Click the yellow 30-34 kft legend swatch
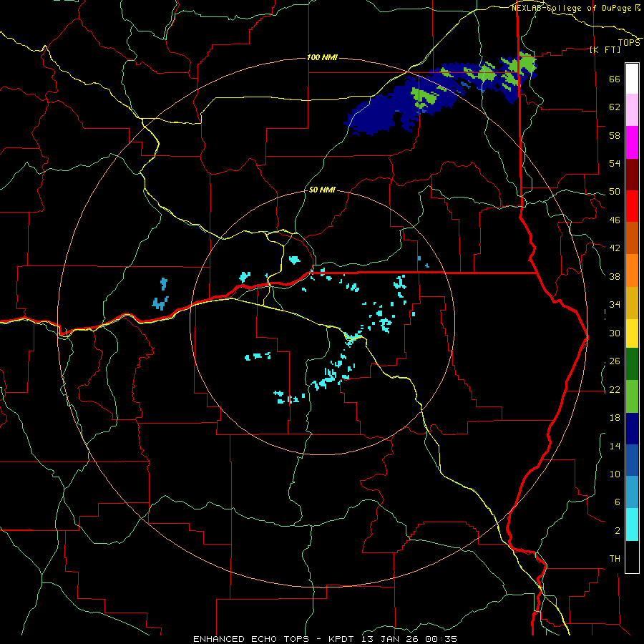Viewport: 644px width, 644px height. click(x=632, y=333)
